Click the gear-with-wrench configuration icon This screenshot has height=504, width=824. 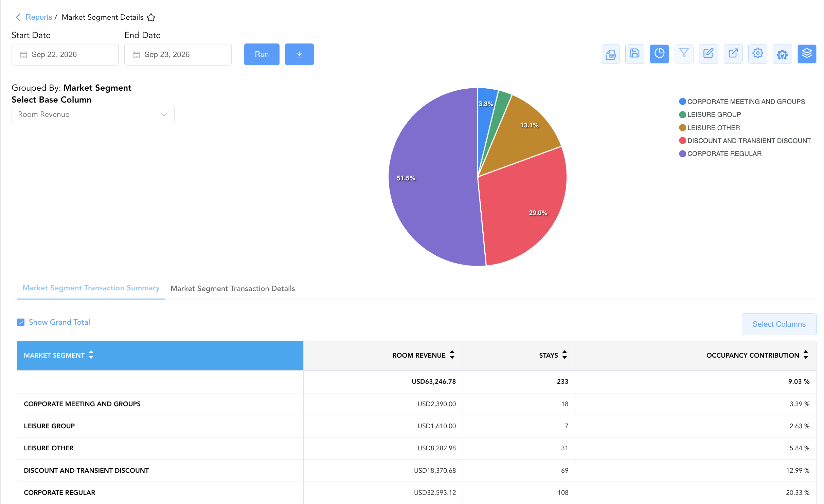click(782, 54)
